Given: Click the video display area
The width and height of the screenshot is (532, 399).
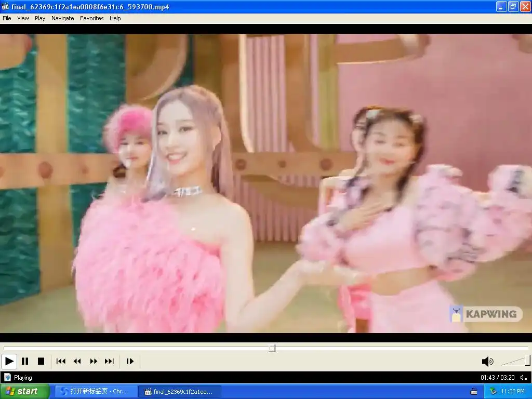Looking at the screenshot, I should coord(266,183).
